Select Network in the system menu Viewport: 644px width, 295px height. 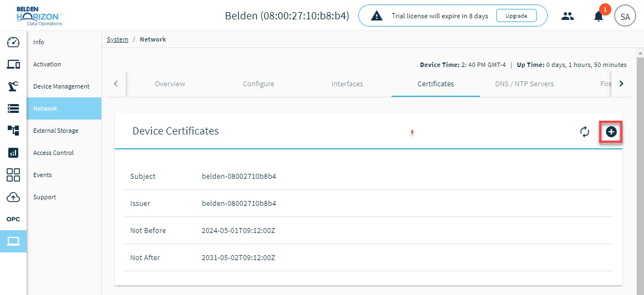pos(64,108)
